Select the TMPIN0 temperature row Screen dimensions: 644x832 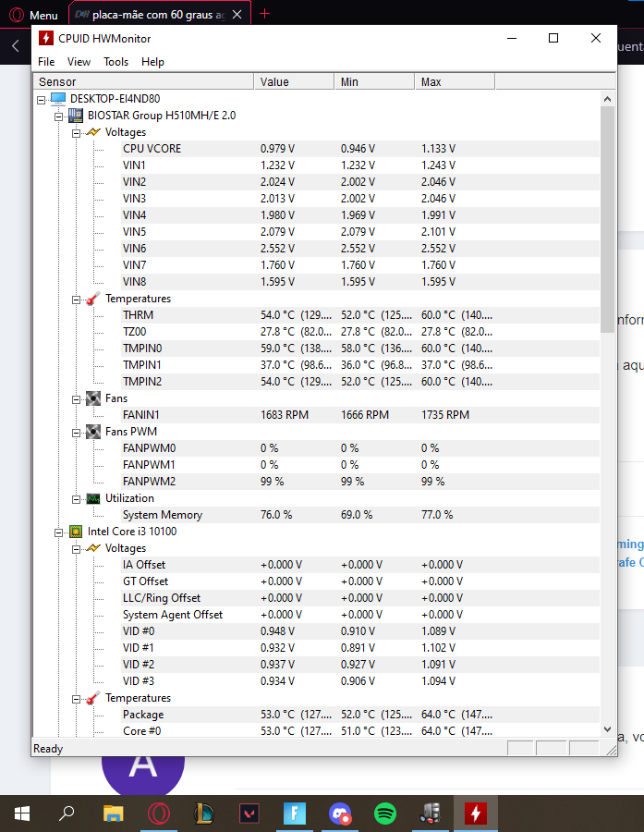pos(360,349)
